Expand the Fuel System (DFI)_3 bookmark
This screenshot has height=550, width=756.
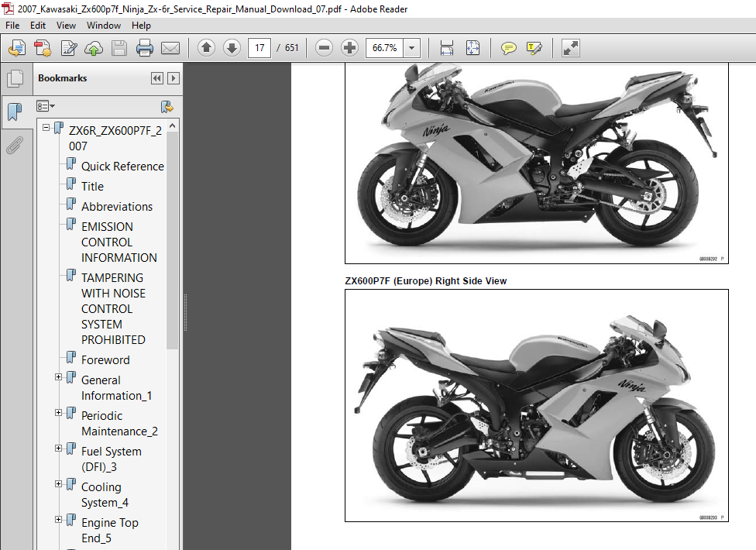pos(58,449)
